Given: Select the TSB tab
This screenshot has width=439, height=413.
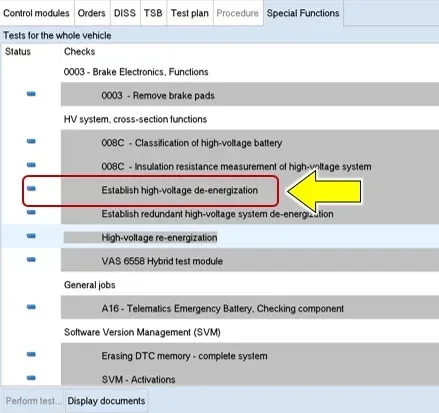Looking at the screenshot, I should click(153, 13).
